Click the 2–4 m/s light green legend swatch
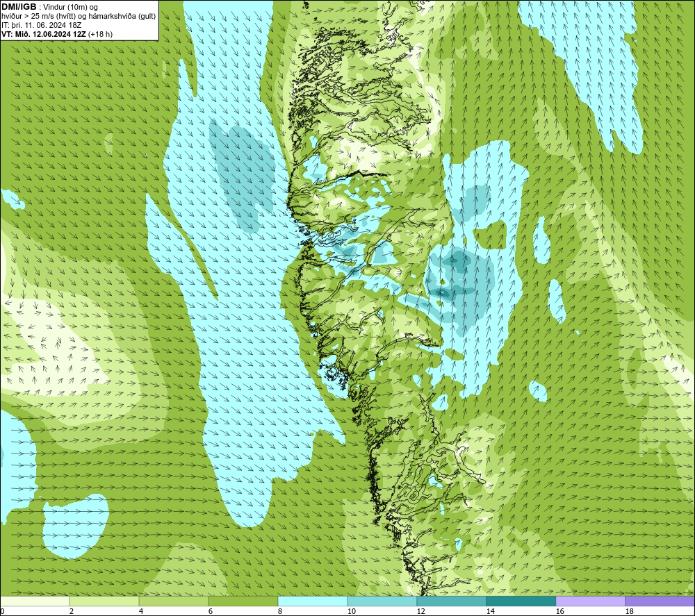 pos(104,601)
